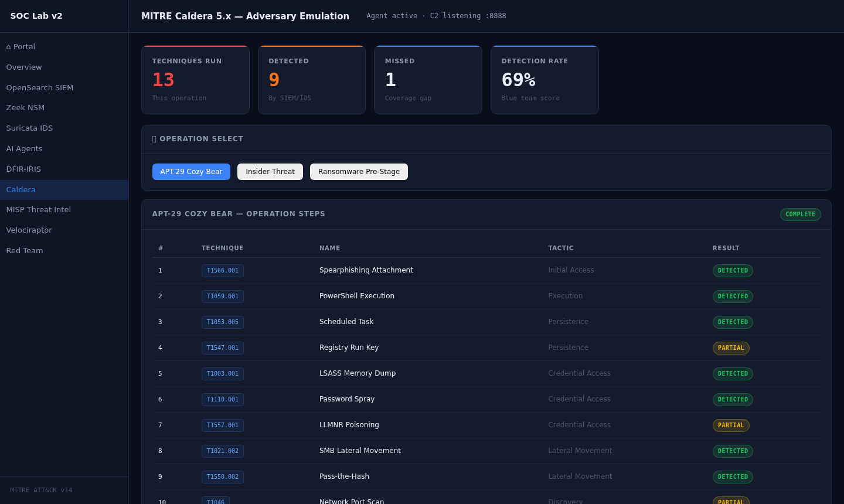Select Persistence tactic on Scheduled Task row

pos(569,322)
